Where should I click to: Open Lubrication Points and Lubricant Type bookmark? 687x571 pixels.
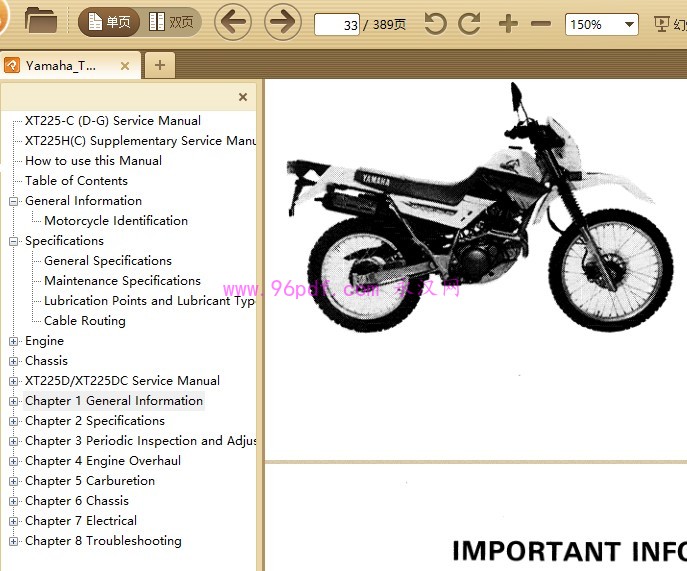tap(150, 301)
